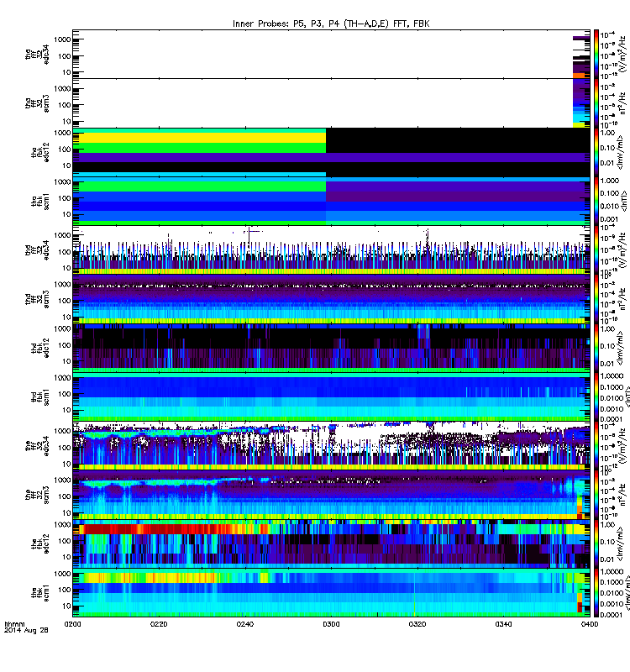The image size is (630, 672).
Task: Click the 'tha fbk scm1' panel label
Action: [40, 202]
